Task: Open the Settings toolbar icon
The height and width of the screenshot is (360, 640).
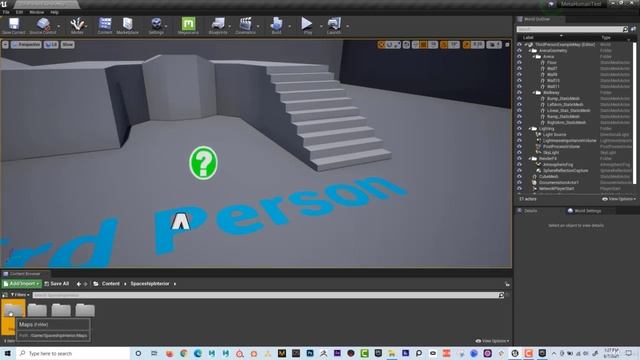Action: point(156,25)
